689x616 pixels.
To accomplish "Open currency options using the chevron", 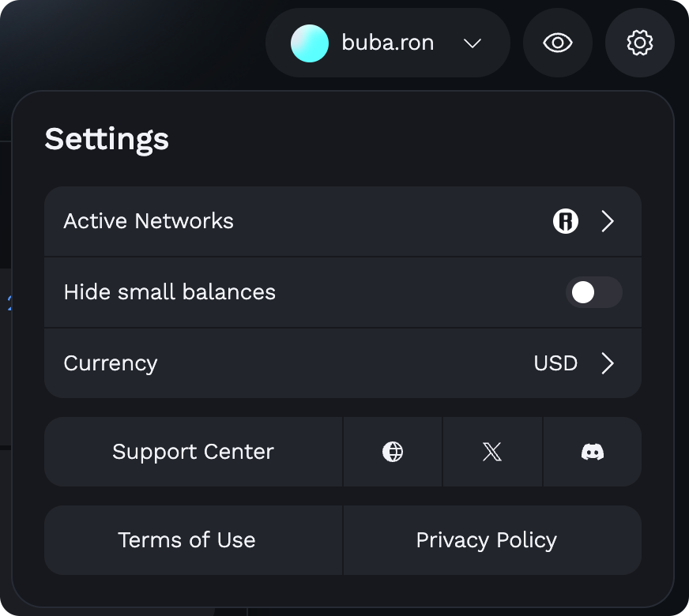I will 608,363.
